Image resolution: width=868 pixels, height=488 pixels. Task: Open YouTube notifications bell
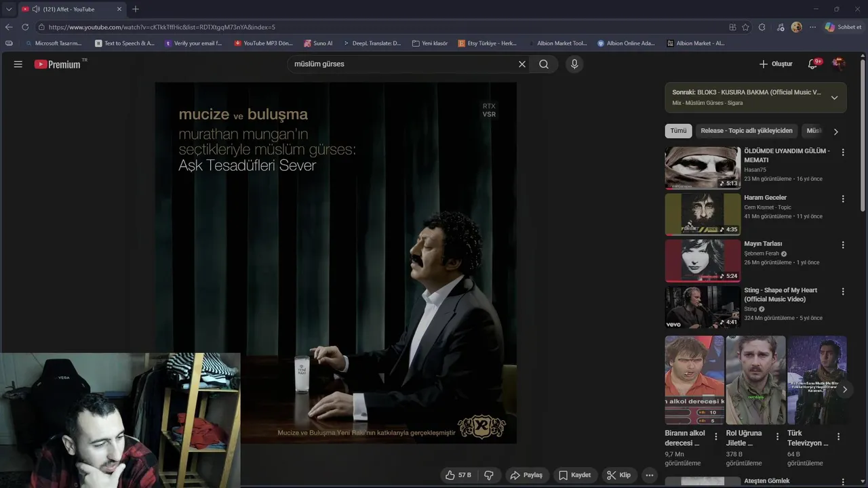point(813,64)
